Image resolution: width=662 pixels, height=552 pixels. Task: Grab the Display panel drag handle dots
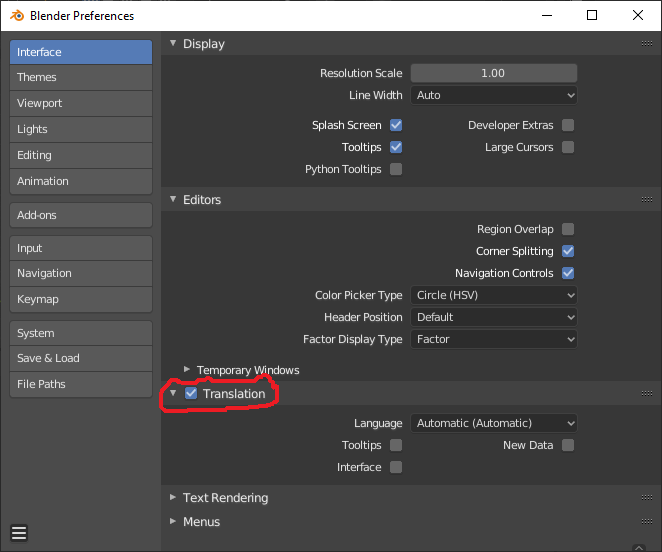[x=646, y=44]
